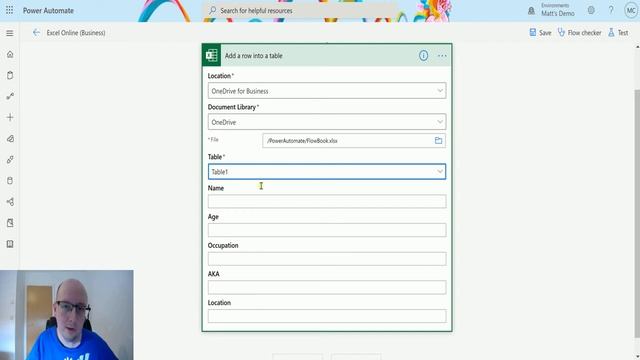Click the search for helpful resources box

[300, 11]
